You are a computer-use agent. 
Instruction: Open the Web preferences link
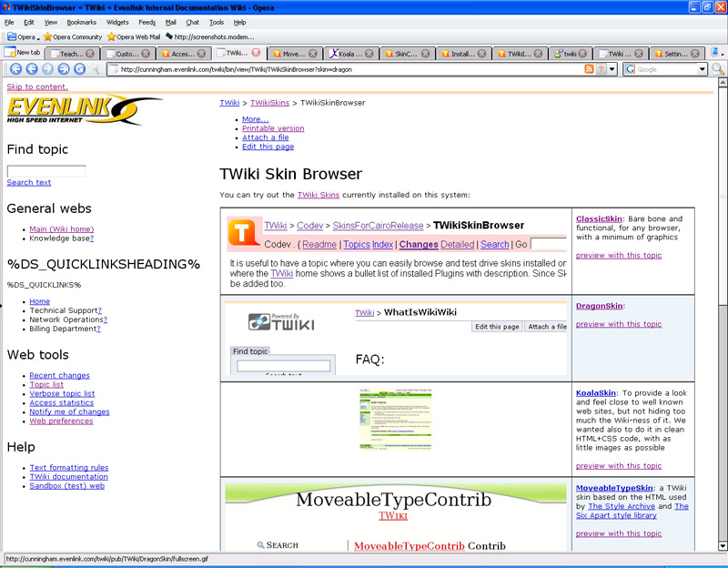pyautogui.click(x=61, y=421)
